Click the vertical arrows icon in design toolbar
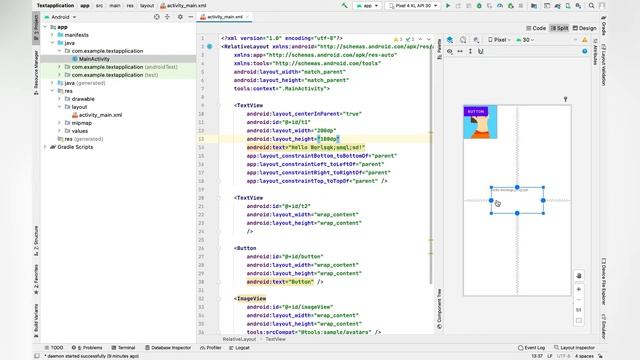Image resolution: width=640 pixels, height=360 pixels. [470, 51]
